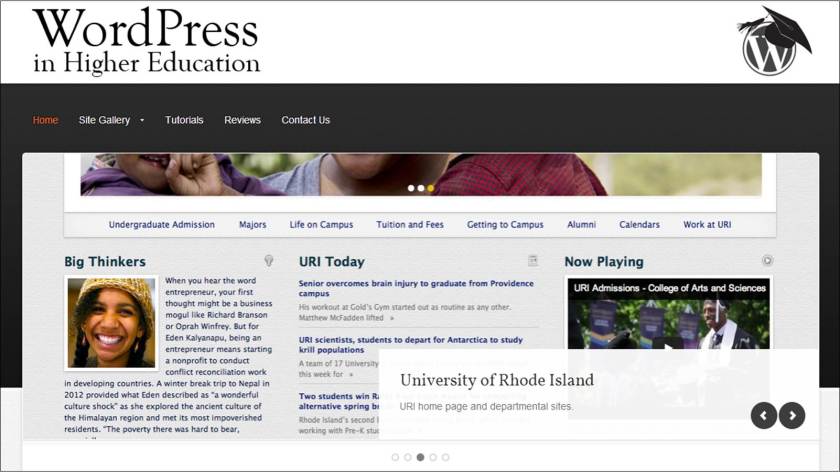The image size is (840, 472).
Task: Open the Reviews menu item
Action: point(242,120)
